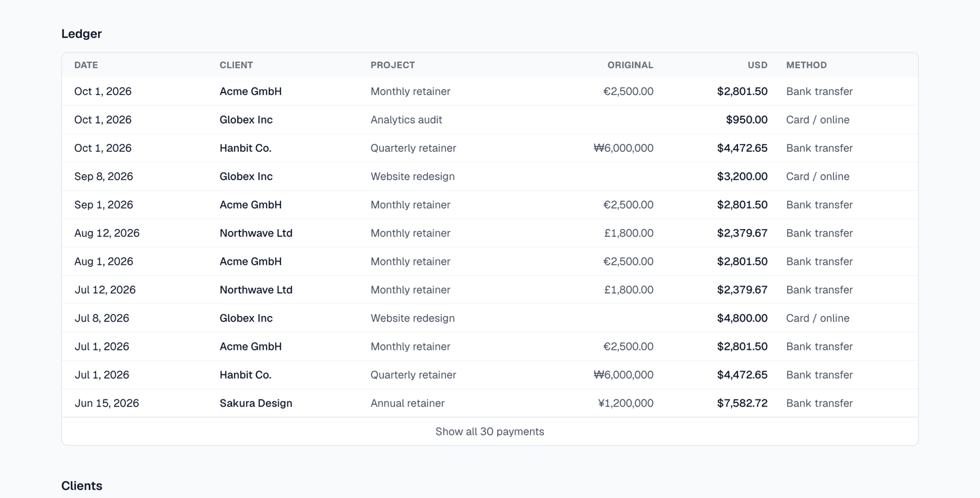Viewport: 980px width, 498px height.
Task: Click 'Card / online' in the $950.00 row
Action: [818, 119]
